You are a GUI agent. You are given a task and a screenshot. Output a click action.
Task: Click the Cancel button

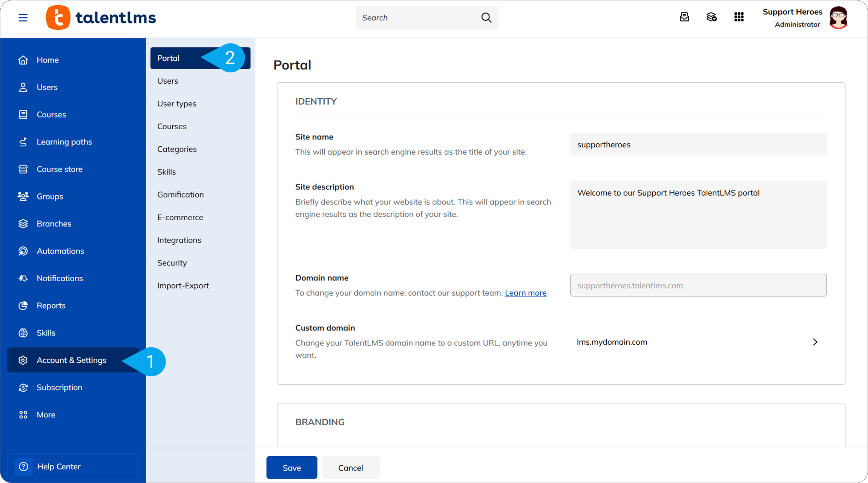351,468
